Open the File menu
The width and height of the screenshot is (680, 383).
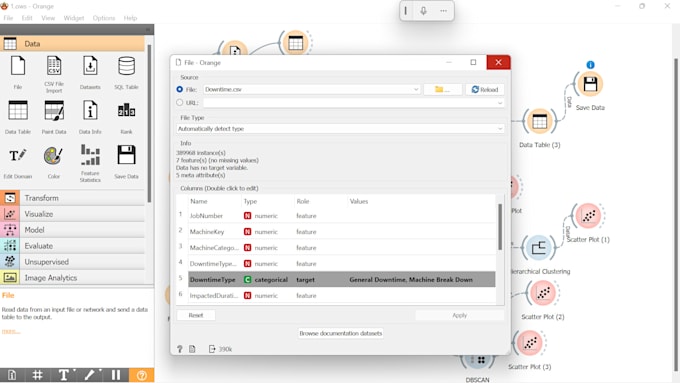[x=8, y=18]
